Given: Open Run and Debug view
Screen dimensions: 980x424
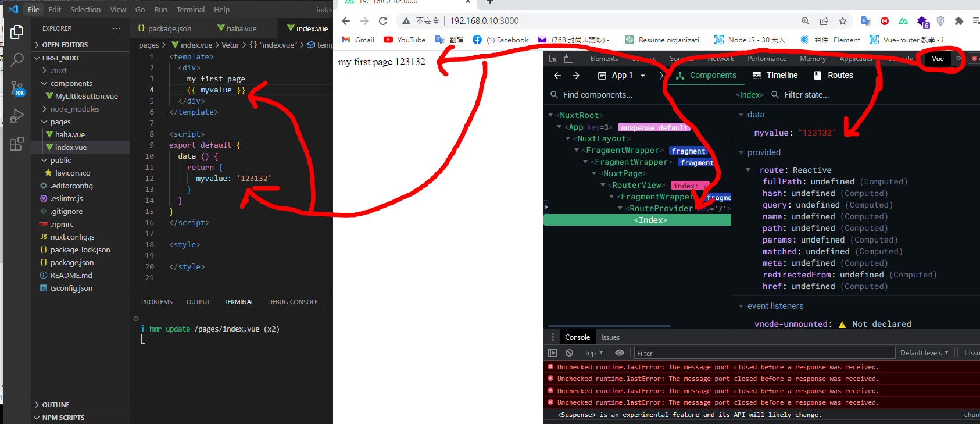Looking at the screenshot, I should (17, 116).
